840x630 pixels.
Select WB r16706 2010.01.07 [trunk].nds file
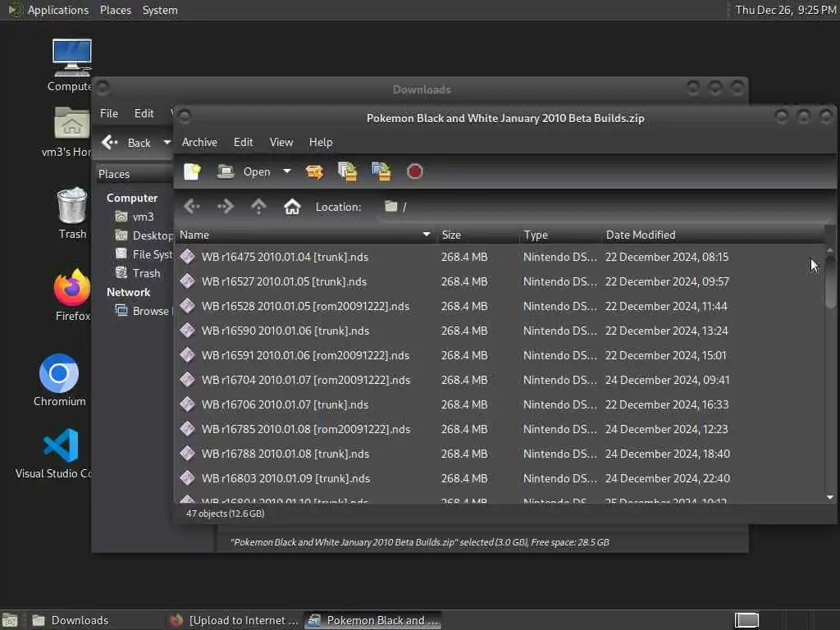[x=285, y=404]
